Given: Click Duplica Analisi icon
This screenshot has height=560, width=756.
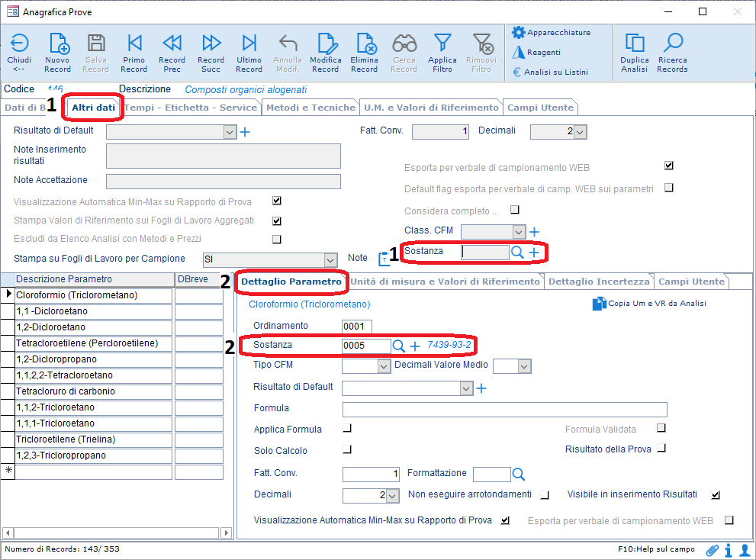Looking at the screenshot, I should pyautogui.click(x=635, y=53).
